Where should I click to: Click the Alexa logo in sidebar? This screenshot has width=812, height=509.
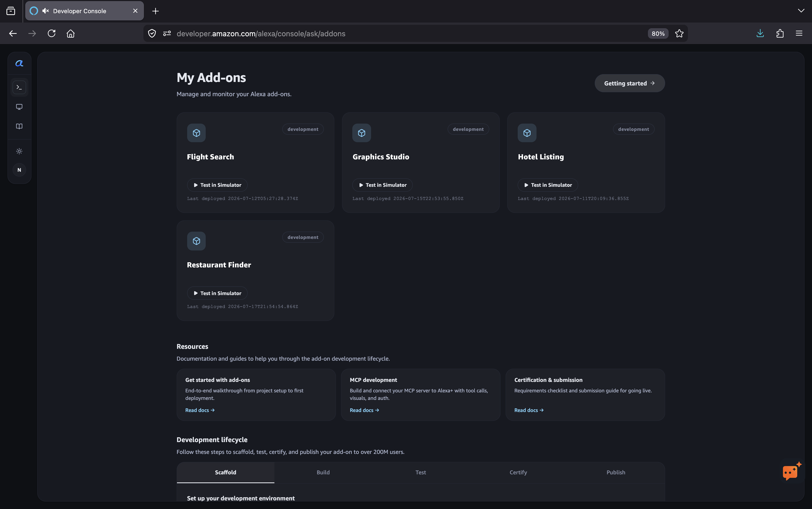pyautogui.click(x=19, y=63)
